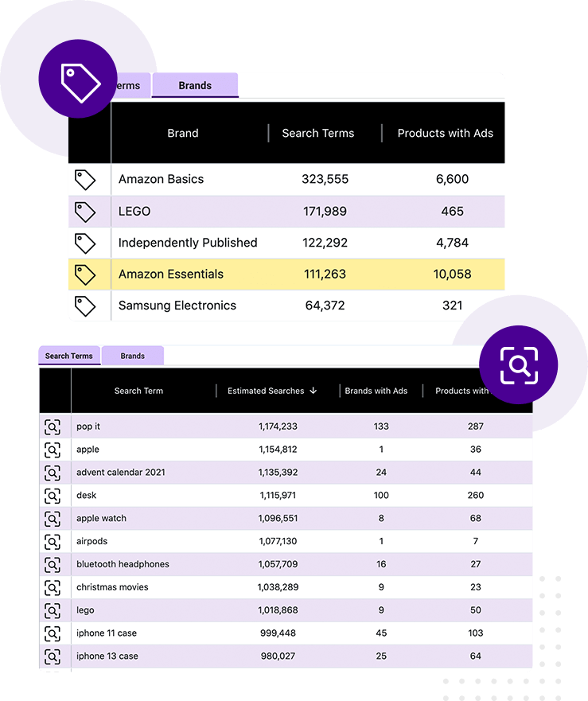Select the airpods search term
The height and width of the screenshot is (701, 588).
coord(92,541)
